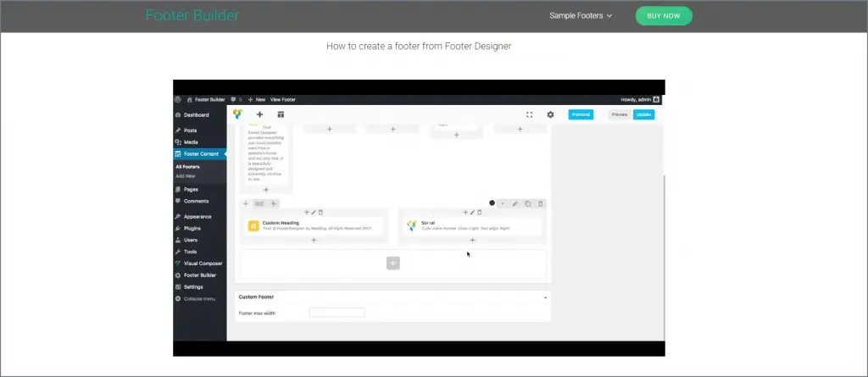Click the blue Update button
Viewport: 868px width, 377px height.
coord(644,114)
